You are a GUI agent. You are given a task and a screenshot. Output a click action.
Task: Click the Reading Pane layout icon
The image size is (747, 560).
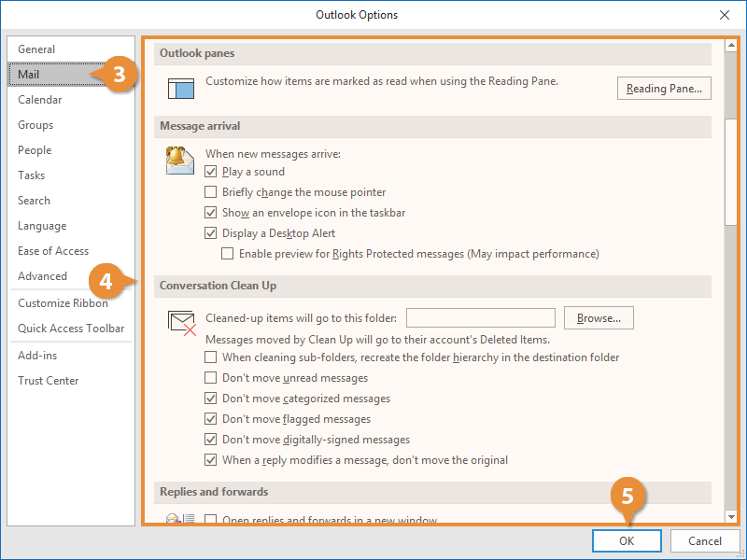180,88
